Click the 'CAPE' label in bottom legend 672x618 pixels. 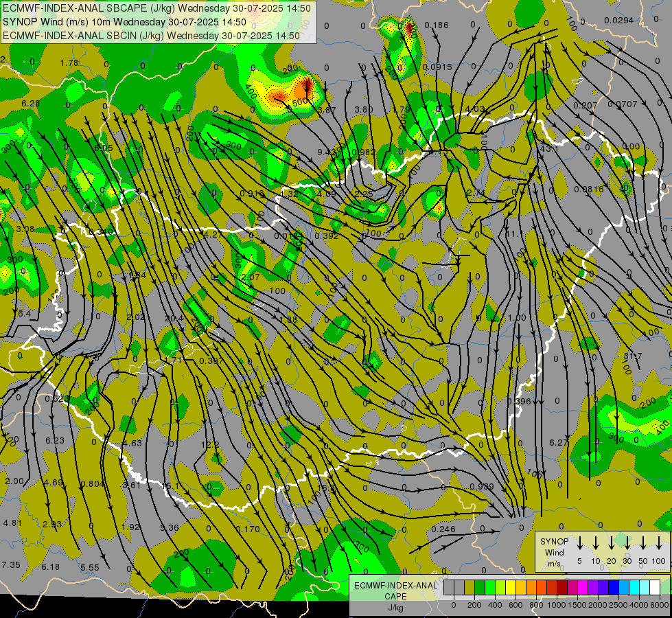395,597
